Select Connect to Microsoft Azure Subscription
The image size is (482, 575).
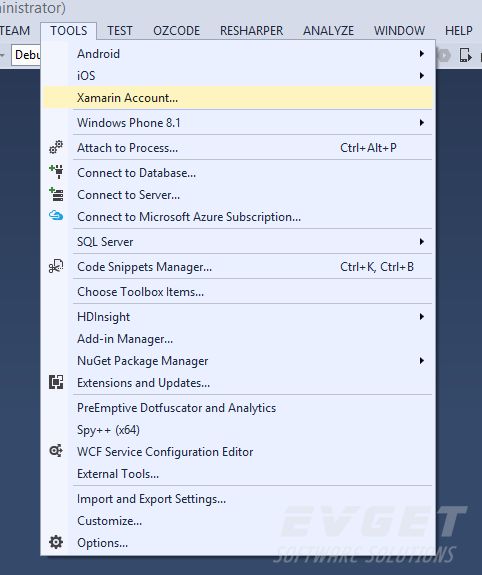click(x=238, y=217)
